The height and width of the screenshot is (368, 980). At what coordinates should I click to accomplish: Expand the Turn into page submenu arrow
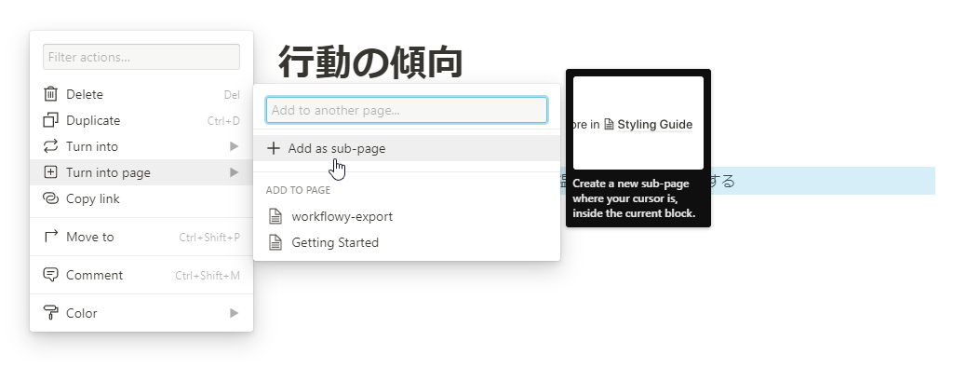(x=234, y=172)
